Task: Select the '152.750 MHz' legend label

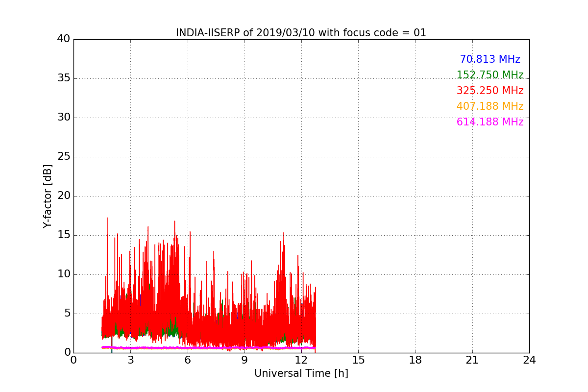Action: [x=490, y=75]
